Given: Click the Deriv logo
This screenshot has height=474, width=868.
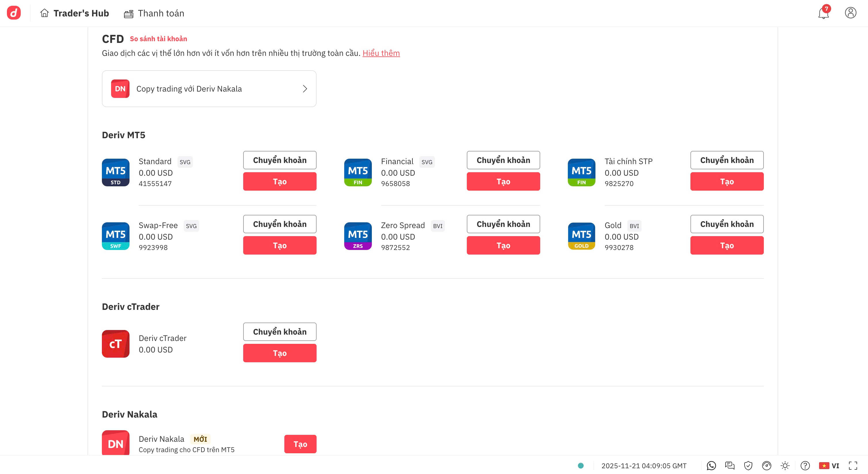Looking at the screenshot, I should tap(14, 13).
